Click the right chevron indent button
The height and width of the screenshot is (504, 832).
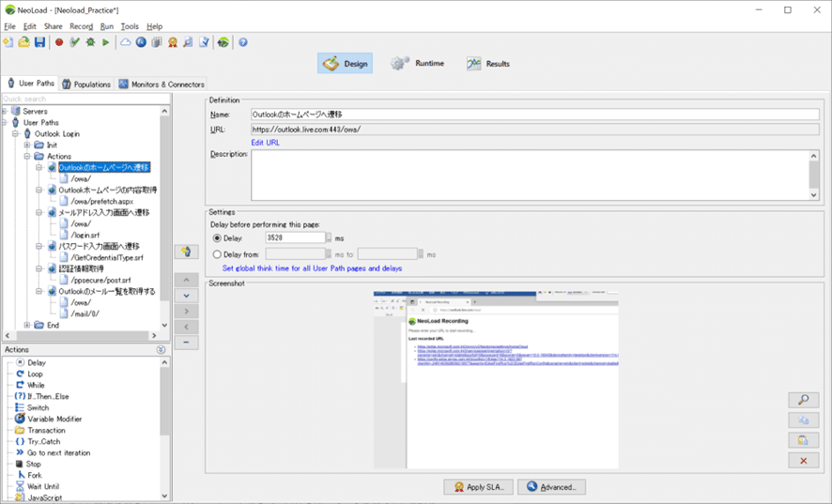(186, 311)
